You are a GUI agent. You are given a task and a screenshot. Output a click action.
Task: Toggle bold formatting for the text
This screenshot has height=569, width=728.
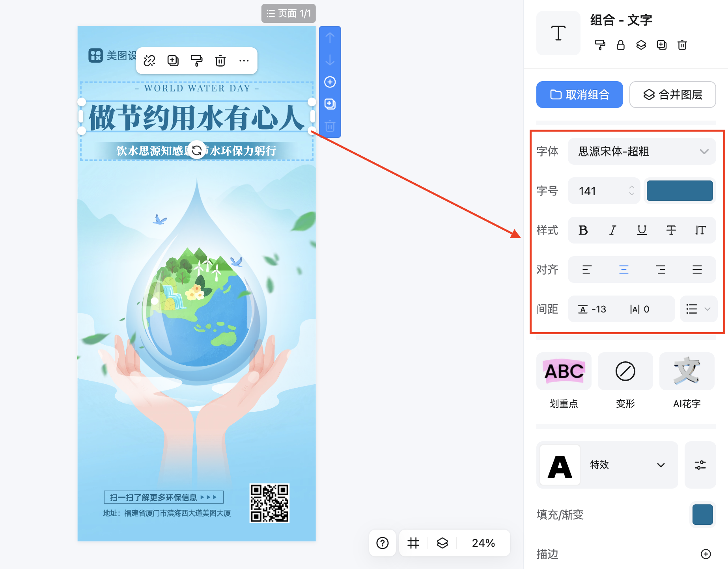pyautogui.click(x=583, y=230)
